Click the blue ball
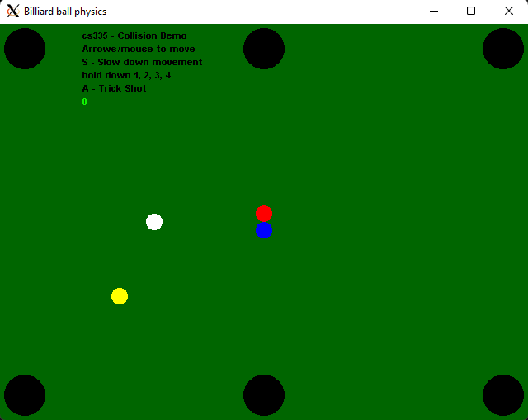528x420 pixels. [264, 230]
